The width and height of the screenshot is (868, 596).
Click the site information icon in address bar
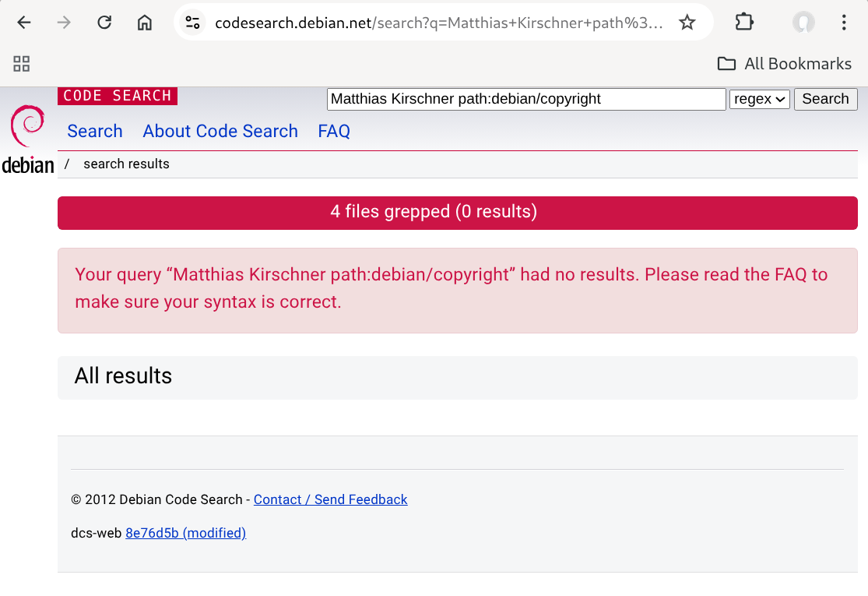pos(192,23)
